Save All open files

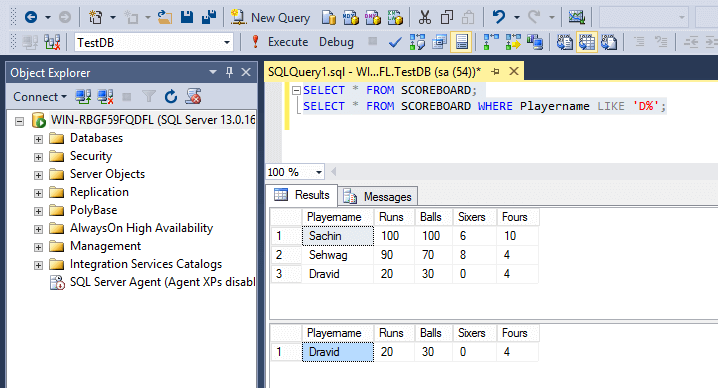209,17
